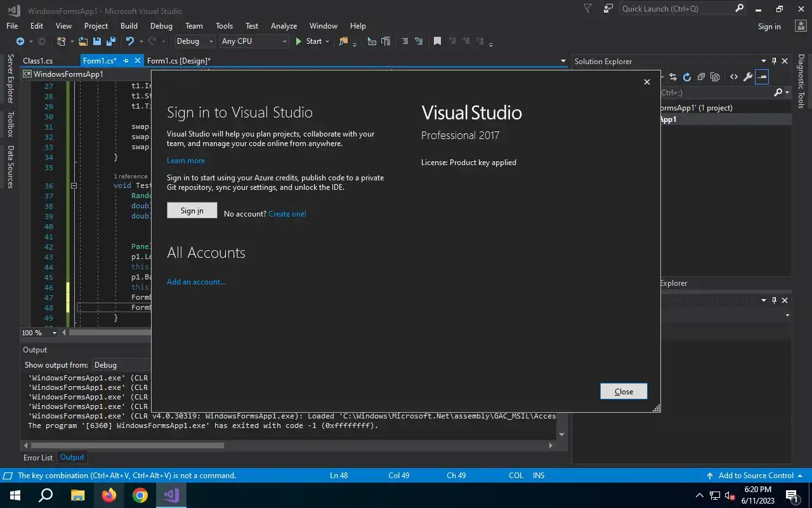Open the notifications flag icon in title bar
The width and height of the screenshot is (812, 508).
(x=587, y=8)
